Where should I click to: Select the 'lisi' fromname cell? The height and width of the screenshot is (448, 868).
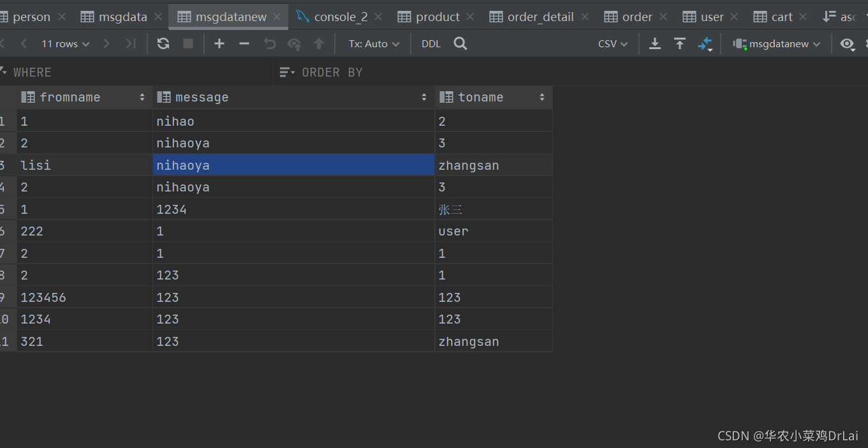tap(85, 165)
